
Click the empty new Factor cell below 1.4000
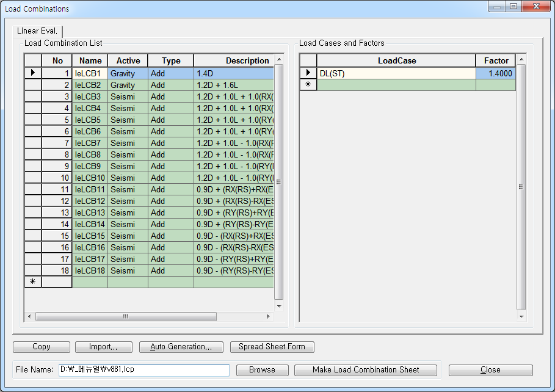pos(496,85)
